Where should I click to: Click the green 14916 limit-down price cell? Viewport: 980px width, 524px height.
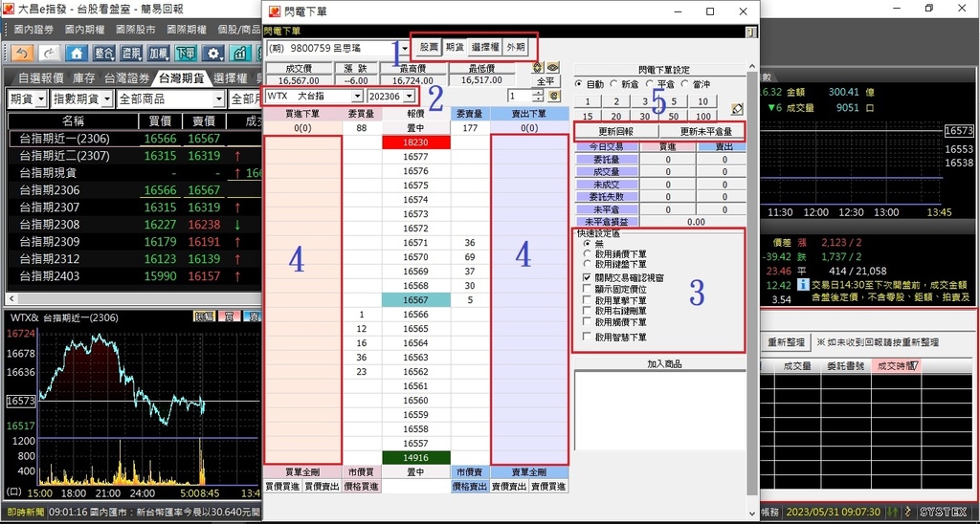415,458
